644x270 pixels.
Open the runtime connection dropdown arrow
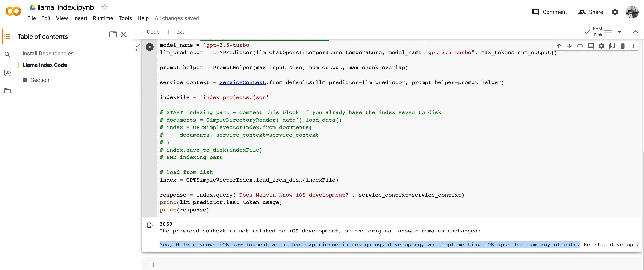(x=619, y=32)
